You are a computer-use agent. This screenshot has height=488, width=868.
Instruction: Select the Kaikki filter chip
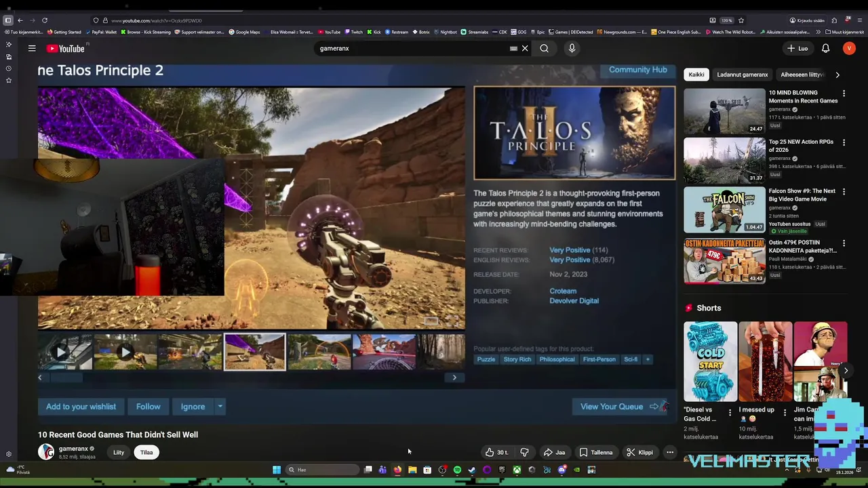(x=696, y=75)
